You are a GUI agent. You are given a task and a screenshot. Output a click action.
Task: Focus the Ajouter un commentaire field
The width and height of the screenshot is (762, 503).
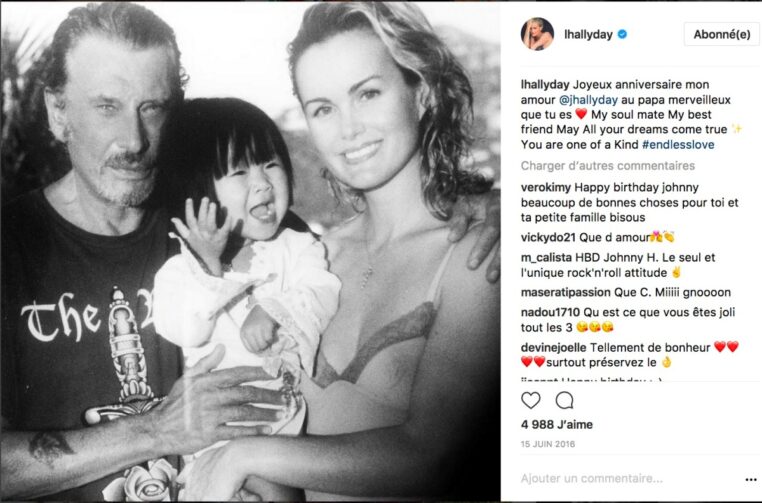tap(592, 478)
